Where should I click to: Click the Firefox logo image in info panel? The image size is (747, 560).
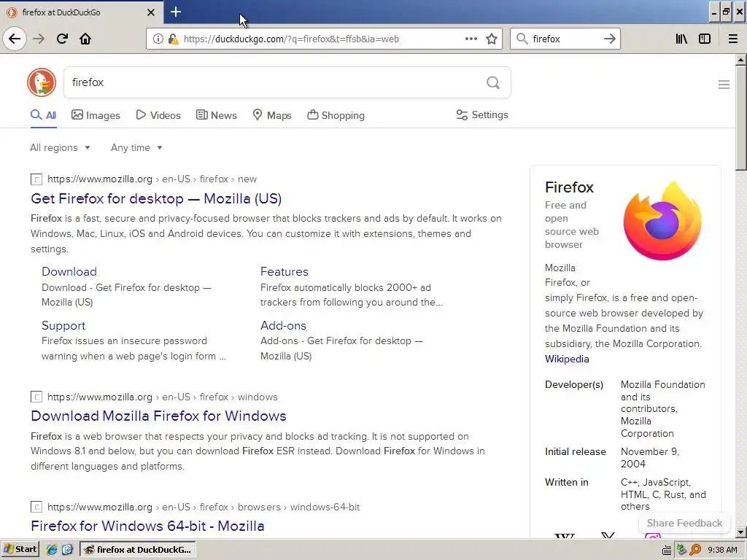(662, 220)
